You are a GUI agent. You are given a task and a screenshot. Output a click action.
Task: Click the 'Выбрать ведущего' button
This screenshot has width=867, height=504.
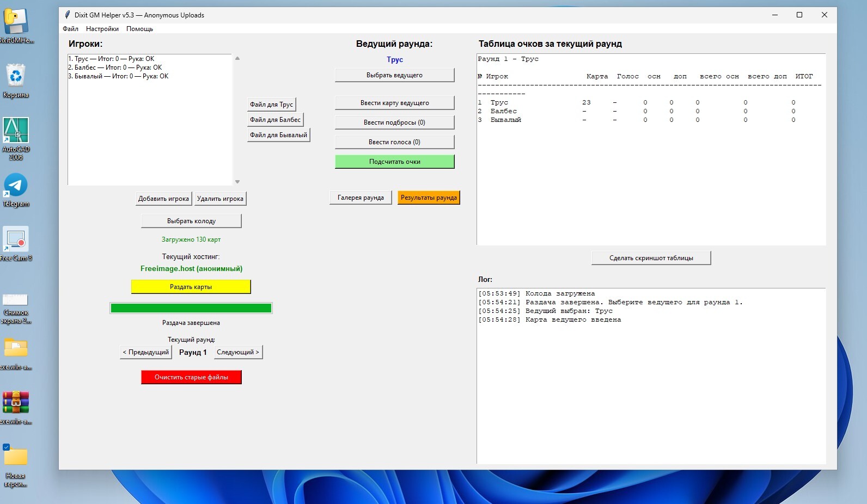(394, 75)
